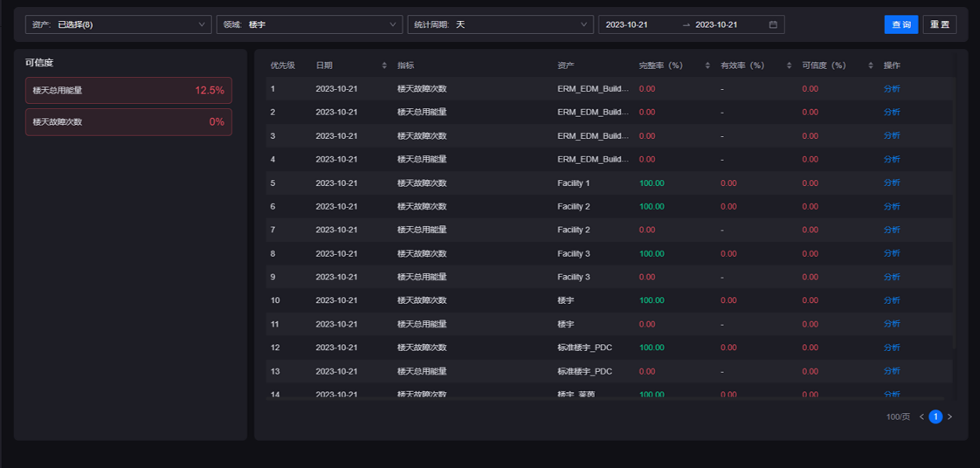Select page 1 in pagination
The height and width of the screenshot is (468, 980).
[x=935, y=416]
